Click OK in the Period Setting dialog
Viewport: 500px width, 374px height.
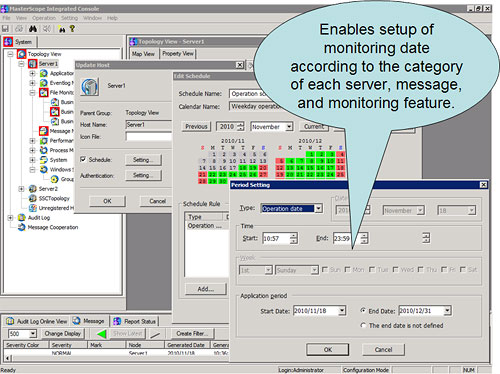(x=328, y=349)
